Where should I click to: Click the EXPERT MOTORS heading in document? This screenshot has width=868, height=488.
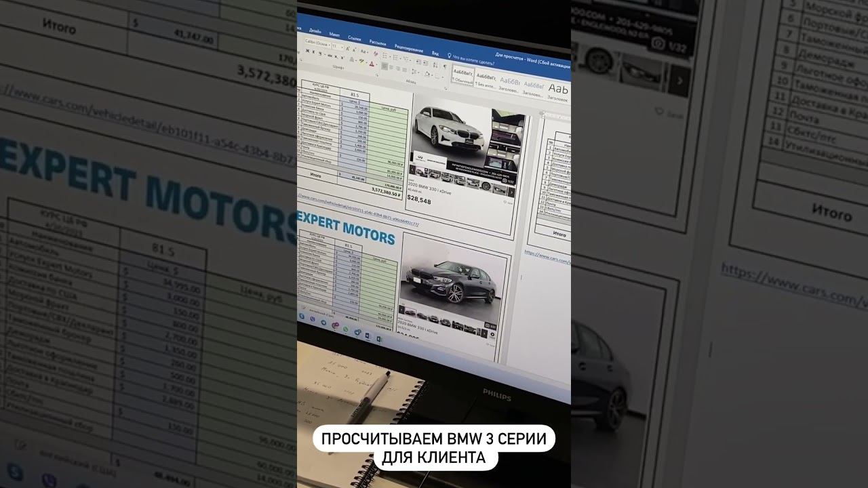(346, 229)
